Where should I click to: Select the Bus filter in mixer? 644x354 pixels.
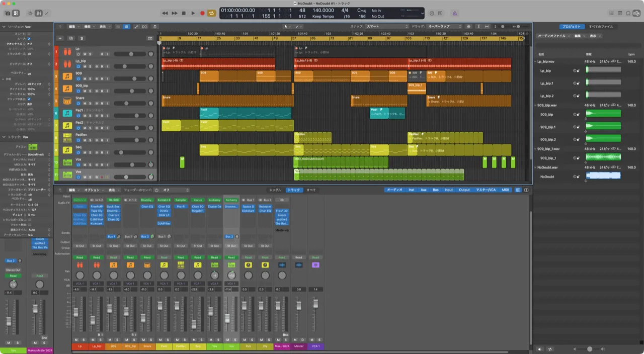click(x=435, y=190)
